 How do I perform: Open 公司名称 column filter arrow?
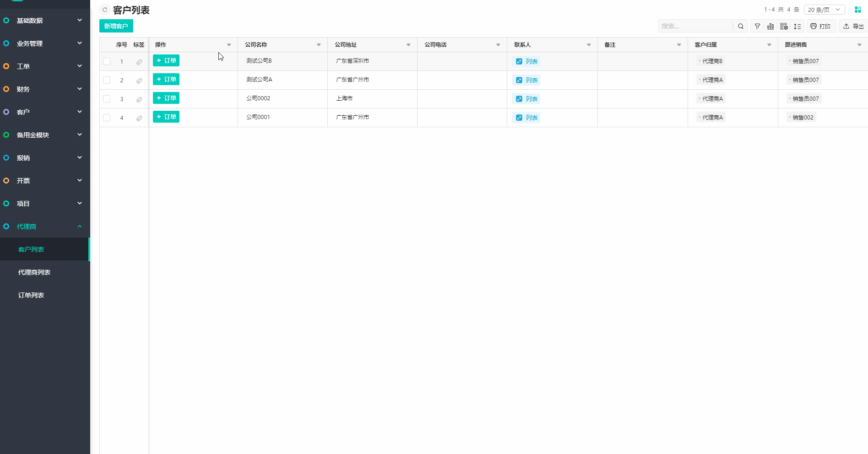319,45
